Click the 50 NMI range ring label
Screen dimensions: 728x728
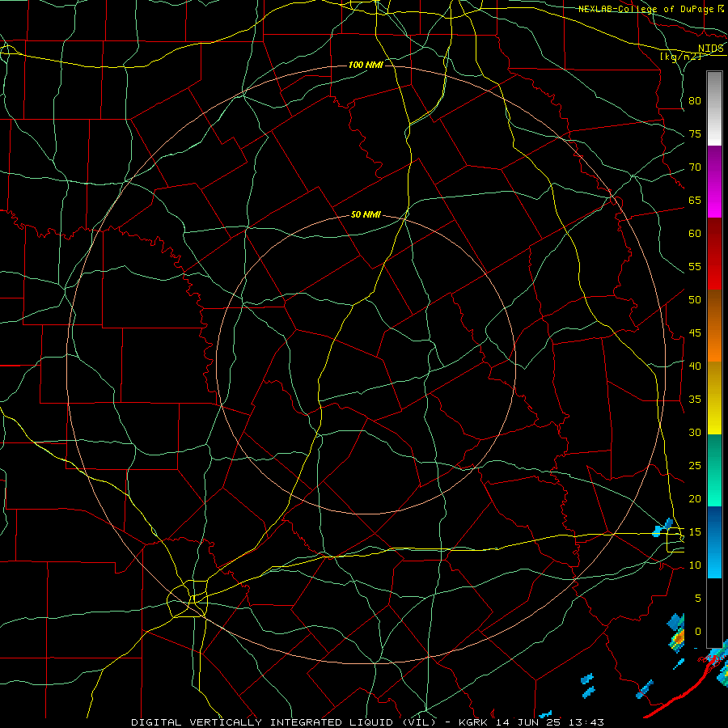pos(366,214)
